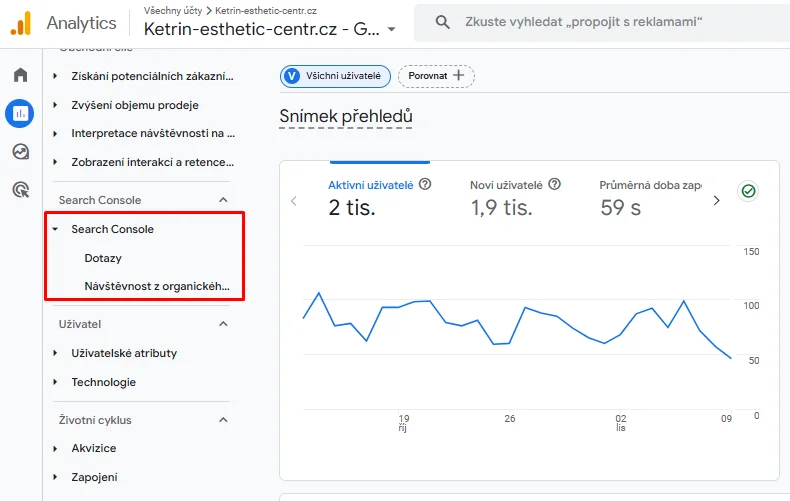Viewport: 790px width, 501px height.
Task: Click the Snímek přehledů title
Action: coord(346,116)
